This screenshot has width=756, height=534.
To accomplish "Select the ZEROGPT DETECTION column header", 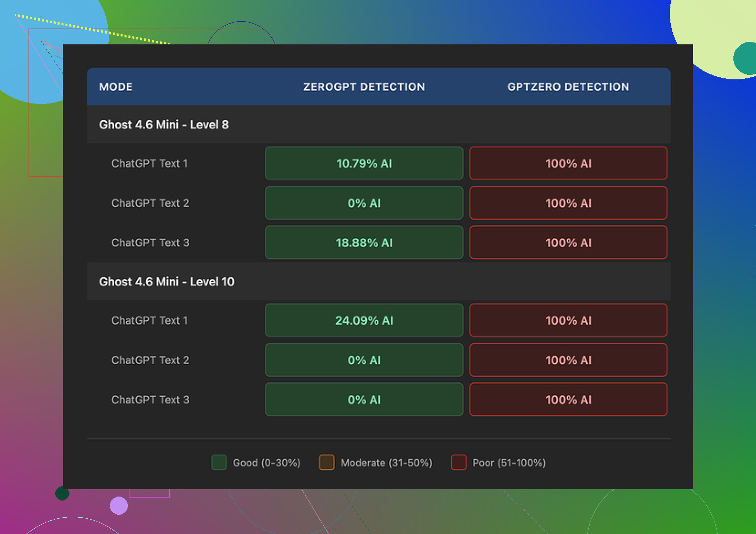I will (364, 87).
